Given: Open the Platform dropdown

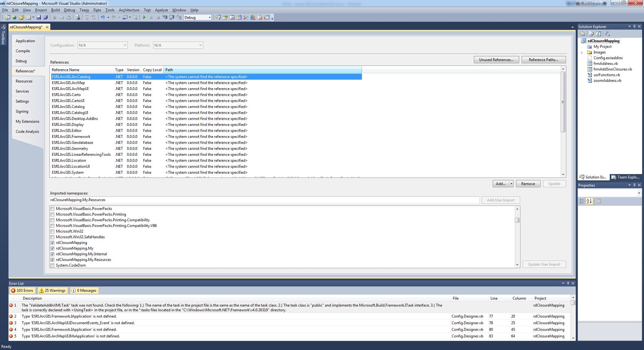Looking at the screenshot, I should (178, 45).
